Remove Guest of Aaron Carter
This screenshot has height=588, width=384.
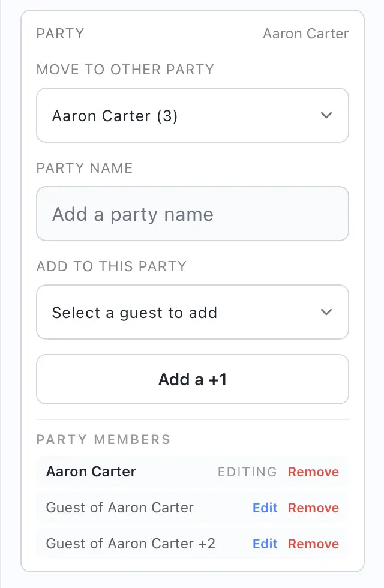click(x=313, y=508)
